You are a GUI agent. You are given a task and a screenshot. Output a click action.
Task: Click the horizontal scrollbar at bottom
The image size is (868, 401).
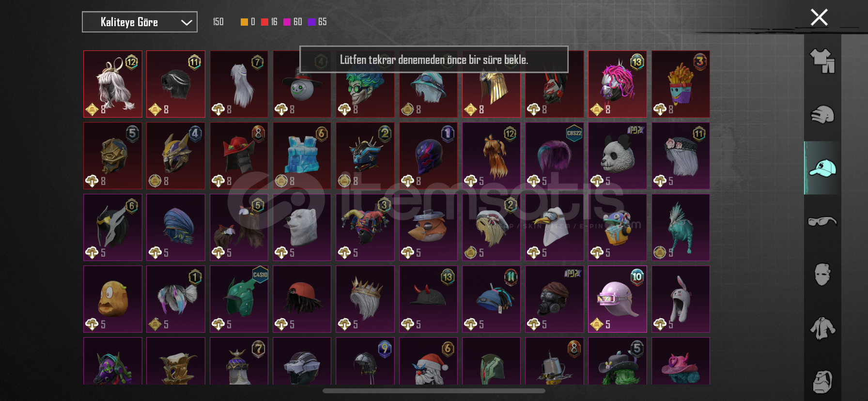(434, 391)
